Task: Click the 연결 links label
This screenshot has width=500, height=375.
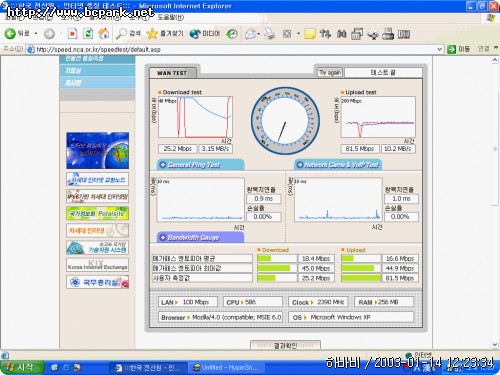Action: (483, 49)
